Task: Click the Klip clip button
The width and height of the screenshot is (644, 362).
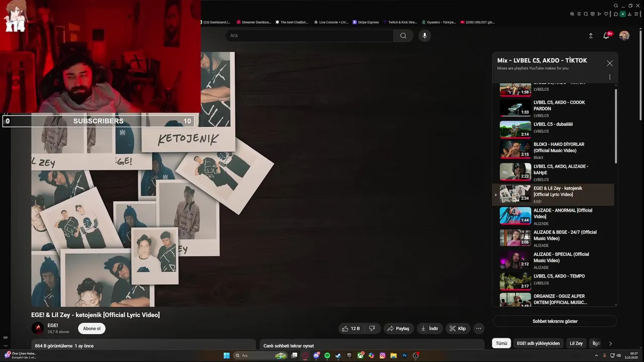Action: coord(458,328)
